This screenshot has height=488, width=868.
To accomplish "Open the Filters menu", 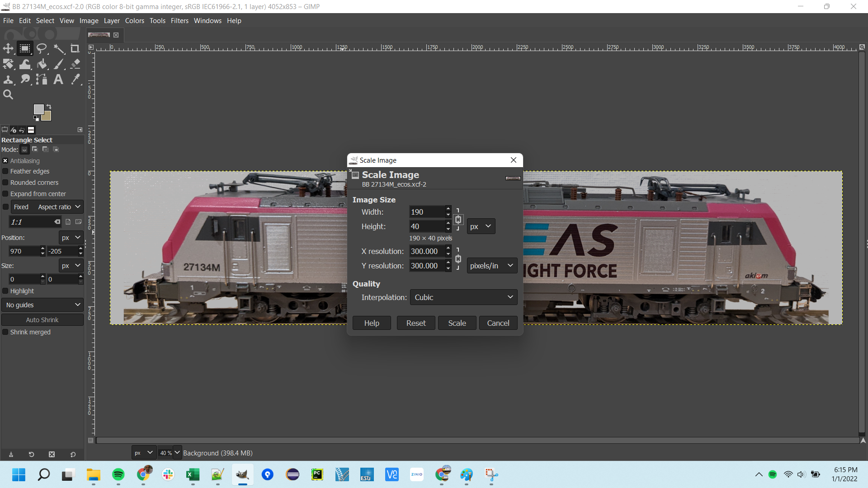I will tap(179, 21).
